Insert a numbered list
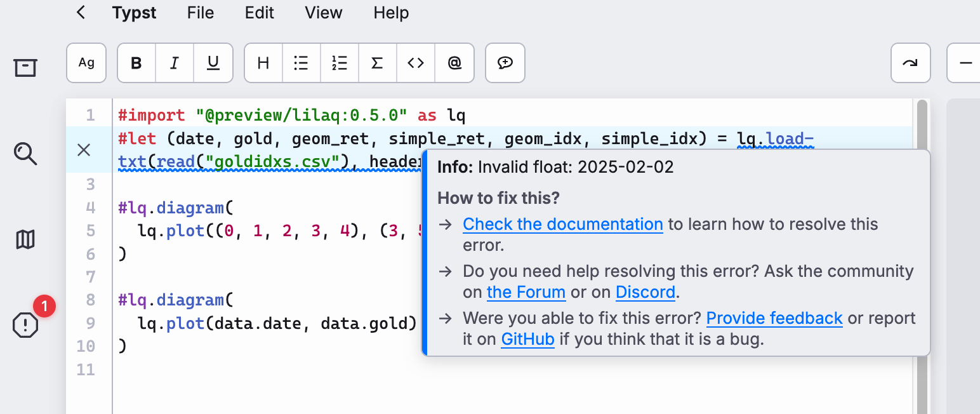Image resolution: width=980 pixels, height=414 pixels. (340, 63)
